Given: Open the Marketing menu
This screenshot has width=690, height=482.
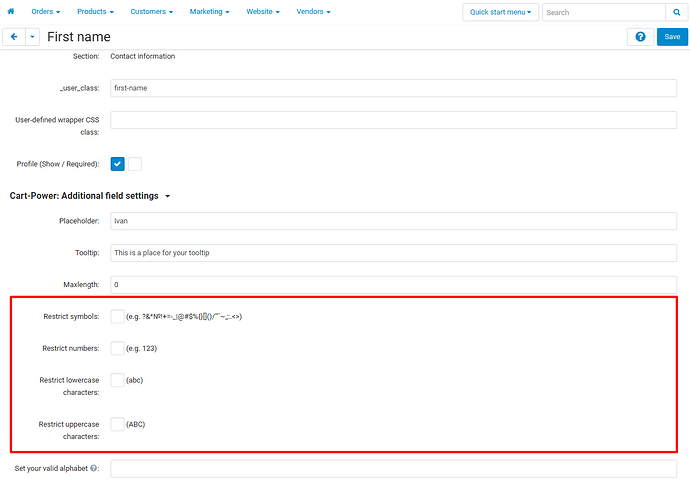Looking at the screenshot, I should coord(208,12).
